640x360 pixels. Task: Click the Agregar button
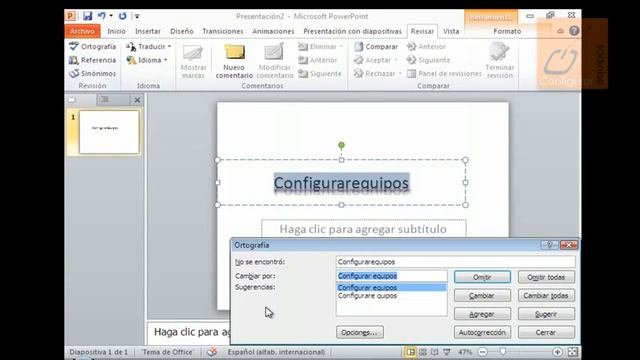482,314
